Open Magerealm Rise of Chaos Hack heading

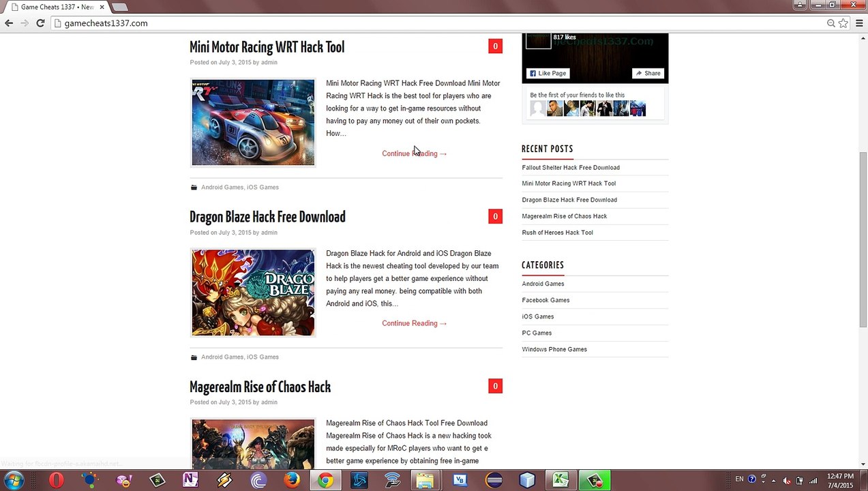tap(260, 387)
